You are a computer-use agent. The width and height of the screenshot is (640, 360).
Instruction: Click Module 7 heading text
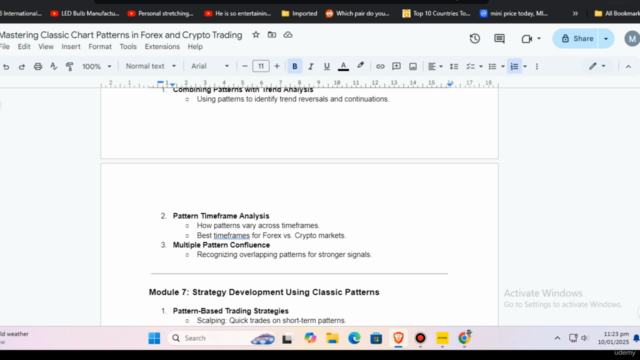264,292
